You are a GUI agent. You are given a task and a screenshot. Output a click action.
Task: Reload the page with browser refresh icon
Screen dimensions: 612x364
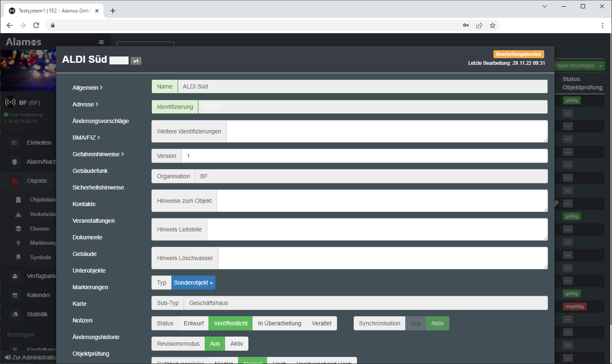tap(36, 25)
